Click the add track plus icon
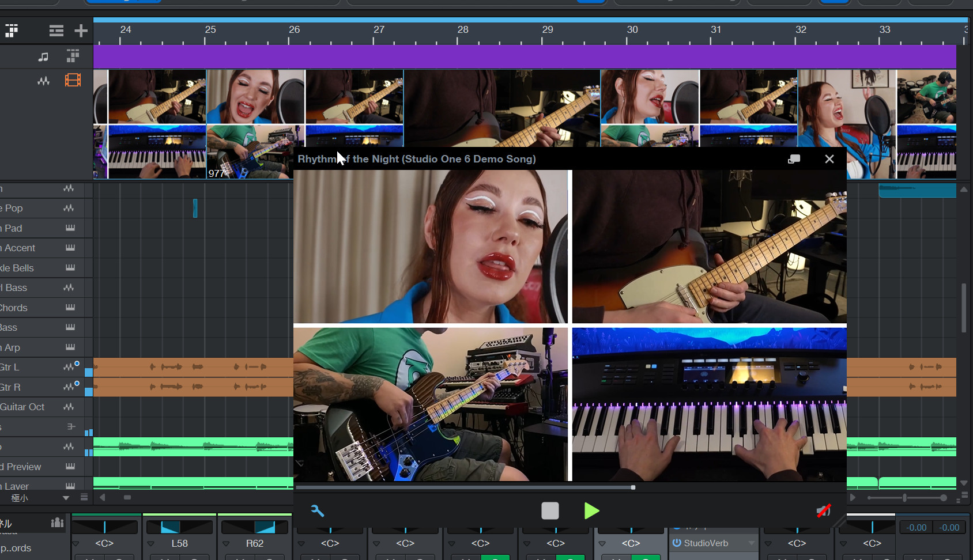 pos(81,31)
